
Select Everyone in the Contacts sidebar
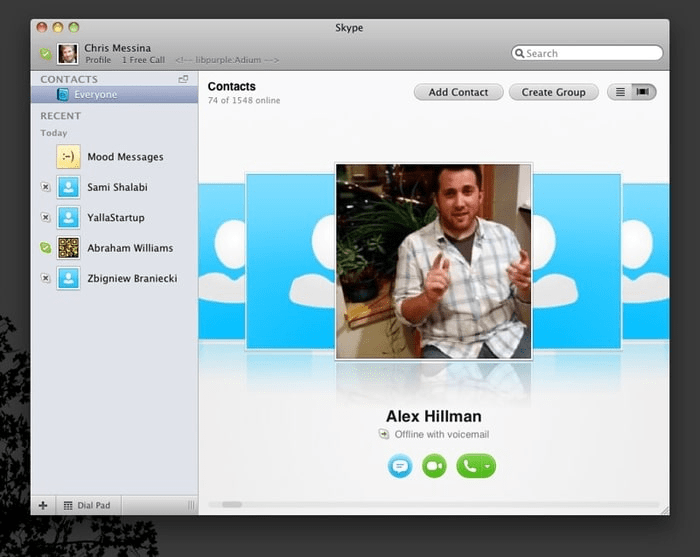tap(114, 95)
